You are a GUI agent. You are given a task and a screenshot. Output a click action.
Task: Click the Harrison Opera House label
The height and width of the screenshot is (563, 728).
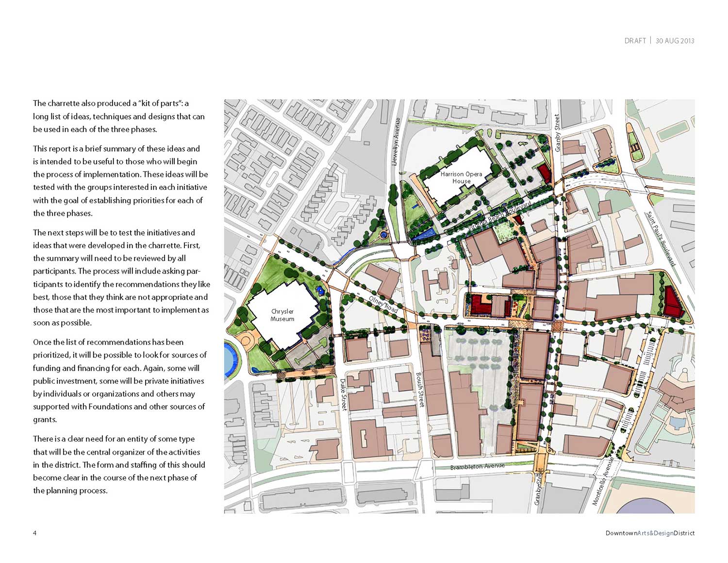click(461, 178)
